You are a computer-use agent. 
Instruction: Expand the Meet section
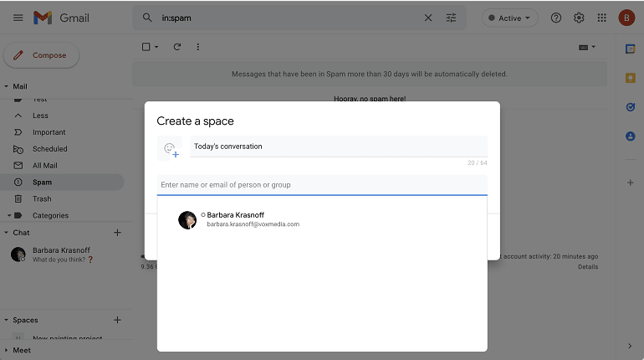[x=6, y=350]
